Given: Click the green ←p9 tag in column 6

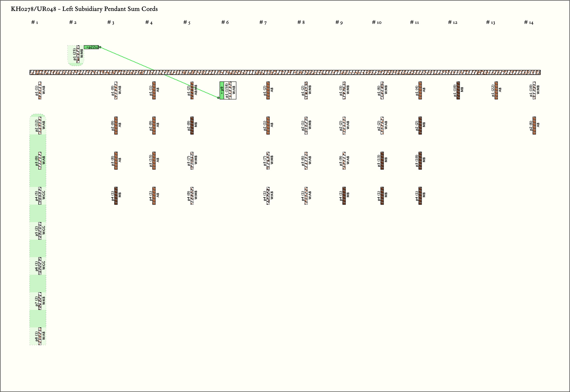Looking at the screenshot, I should click(222, 90).
